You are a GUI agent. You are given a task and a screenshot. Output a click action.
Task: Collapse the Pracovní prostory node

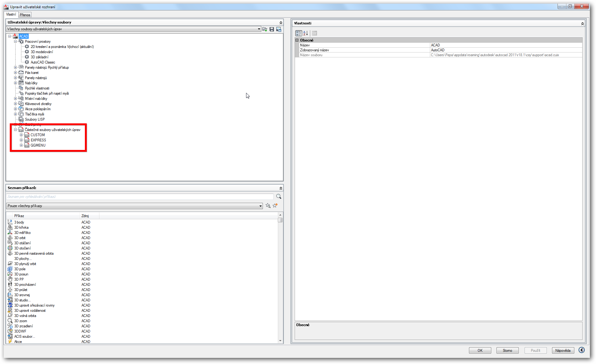tap(16, 42)
